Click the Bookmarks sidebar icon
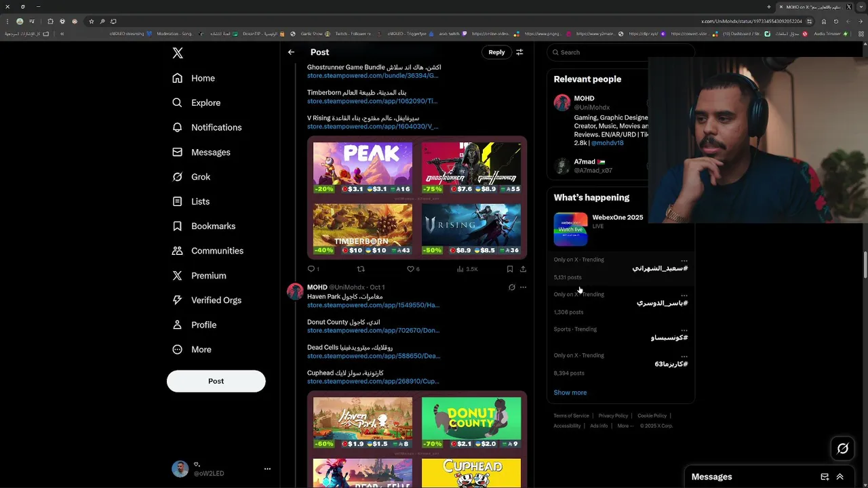The width and height of the screenshot is (868, 488). click(x=177, y=226)
